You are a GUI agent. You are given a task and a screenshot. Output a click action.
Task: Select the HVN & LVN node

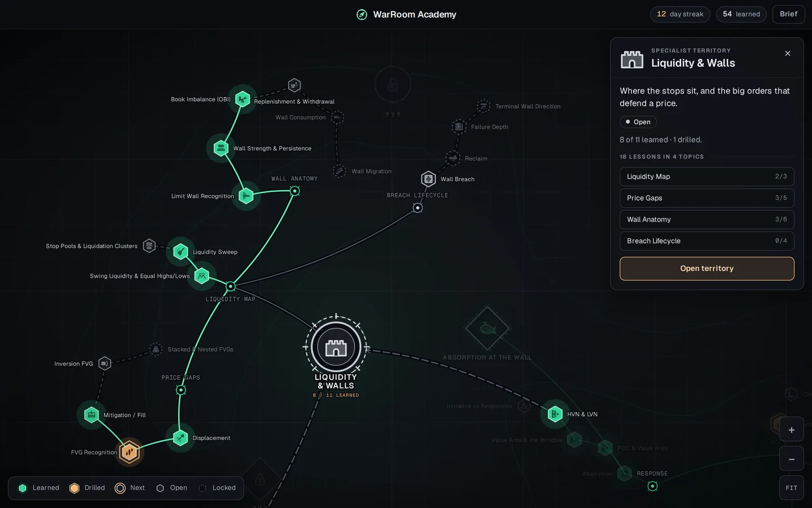(555, 414)
